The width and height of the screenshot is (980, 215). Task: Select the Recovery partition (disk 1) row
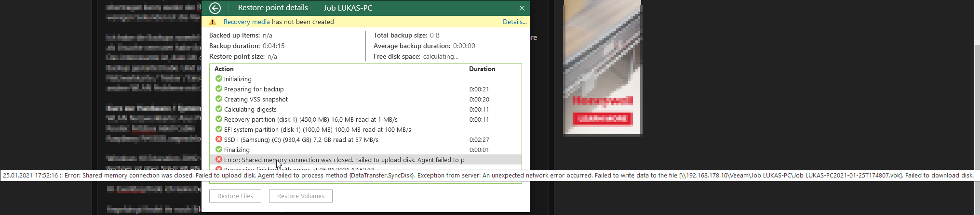coord(365,119)
